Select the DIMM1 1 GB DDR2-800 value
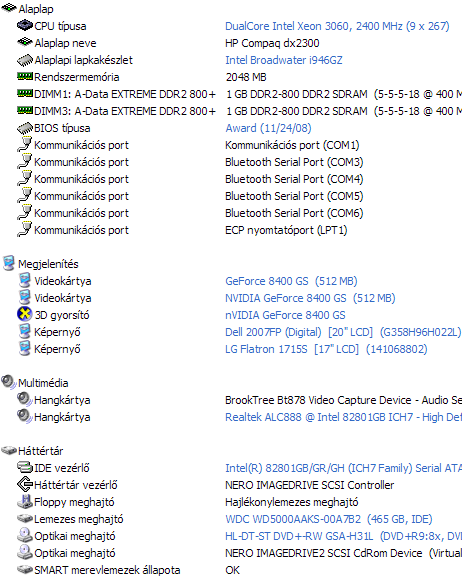 pyautogui.click(x=343, y=94)
